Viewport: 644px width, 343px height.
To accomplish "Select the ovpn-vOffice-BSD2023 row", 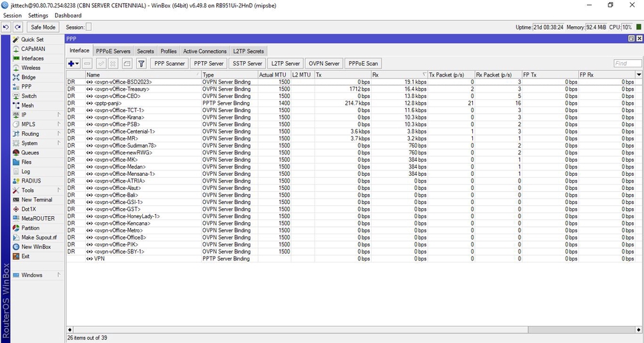I will (x=351, y=82).
